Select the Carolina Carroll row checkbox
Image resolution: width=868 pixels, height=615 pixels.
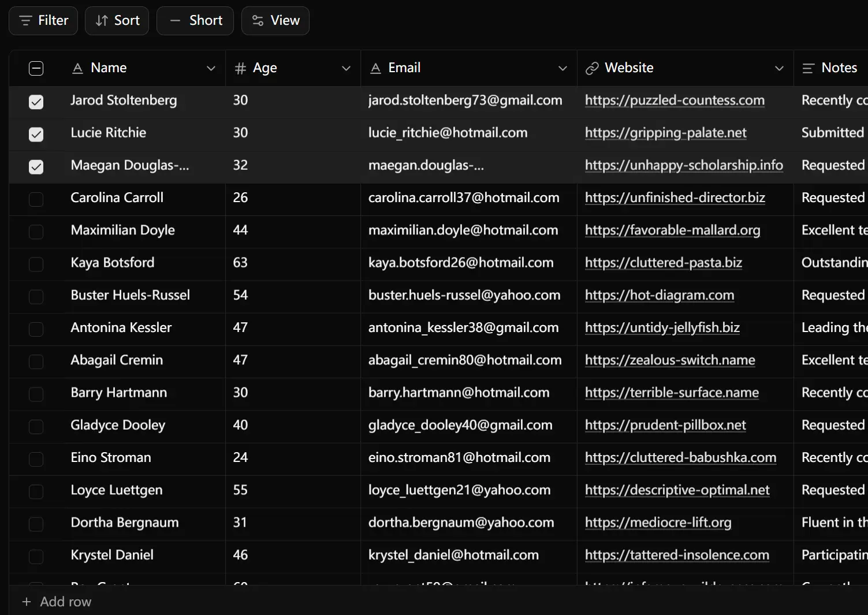(36, 199)
